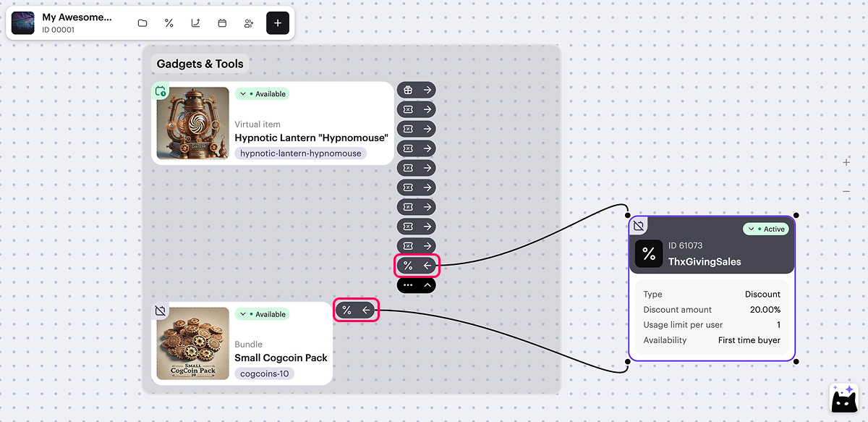
Task: Open the users icon in top toolbar
Action: [249, 23]
